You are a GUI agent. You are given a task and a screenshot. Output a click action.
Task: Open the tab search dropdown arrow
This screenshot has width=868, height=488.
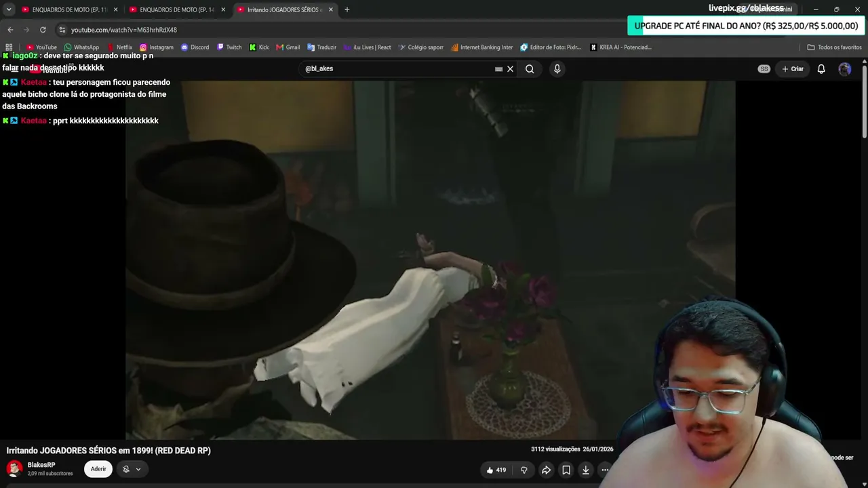click(9, 9)
